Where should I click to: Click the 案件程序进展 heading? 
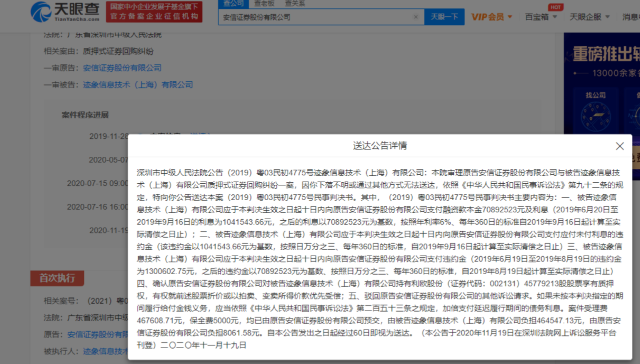(85, 115)
